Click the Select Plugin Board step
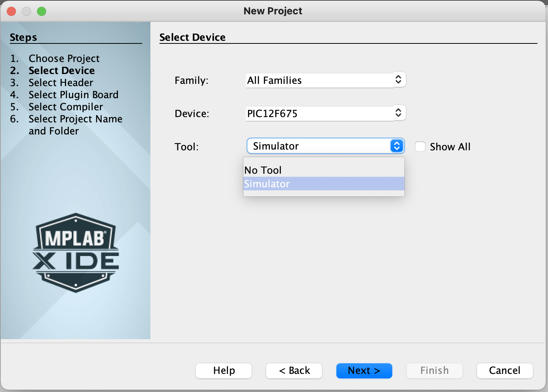This screenshot has height=392, width=548. tap(73, 95)
